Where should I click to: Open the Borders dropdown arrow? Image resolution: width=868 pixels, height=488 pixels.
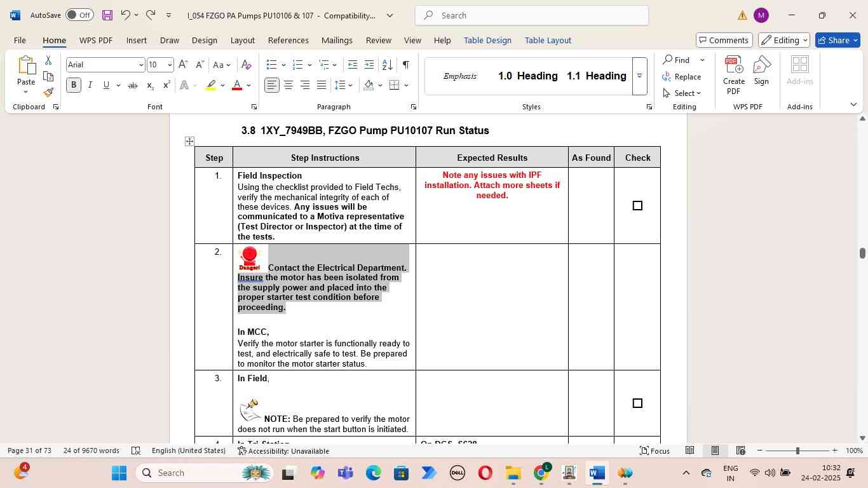[406, 85]
